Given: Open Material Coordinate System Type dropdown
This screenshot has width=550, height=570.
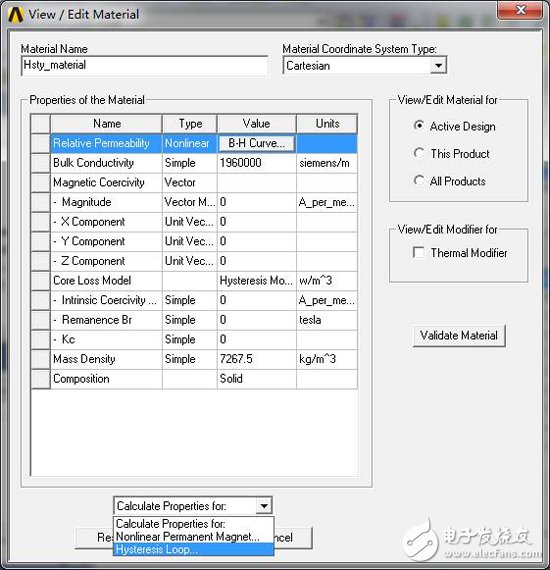Looking at the screenshot, I should click(x=438, y=66).
